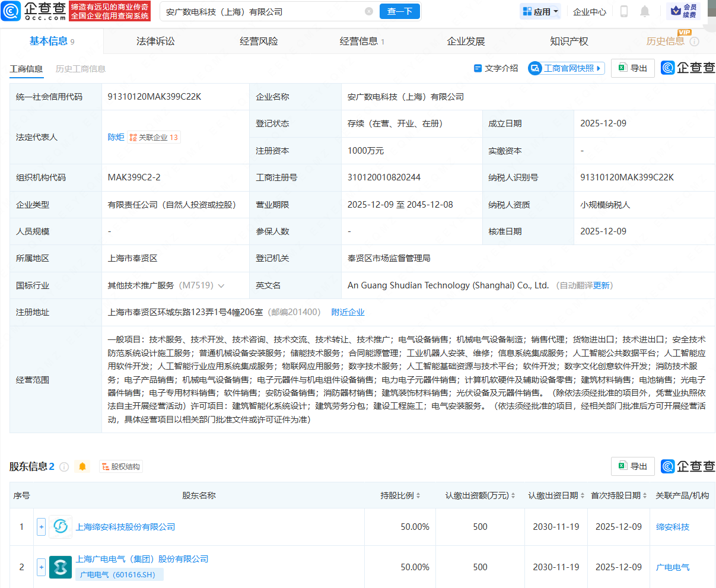This screenshot has height=588, width=716.
Task: Click the bell icon next to 股东信息
Action: pos(82,466)
